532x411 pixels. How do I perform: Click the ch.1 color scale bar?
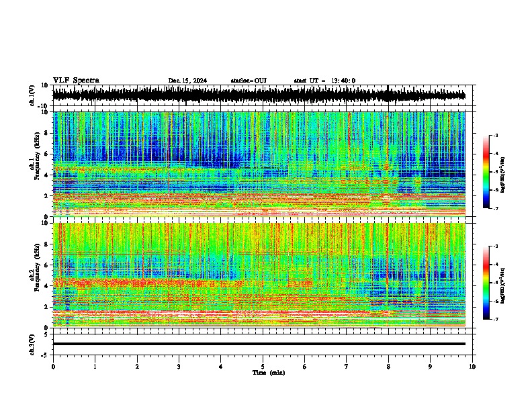coord(486,172)
